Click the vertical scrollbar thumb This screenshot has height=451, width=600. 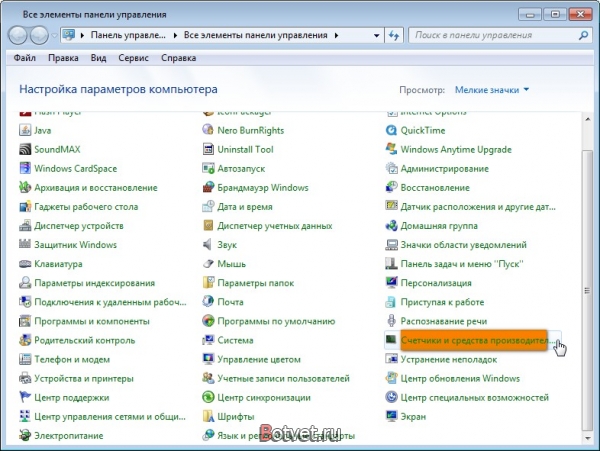pyautogui.click(x=587, y=291)
